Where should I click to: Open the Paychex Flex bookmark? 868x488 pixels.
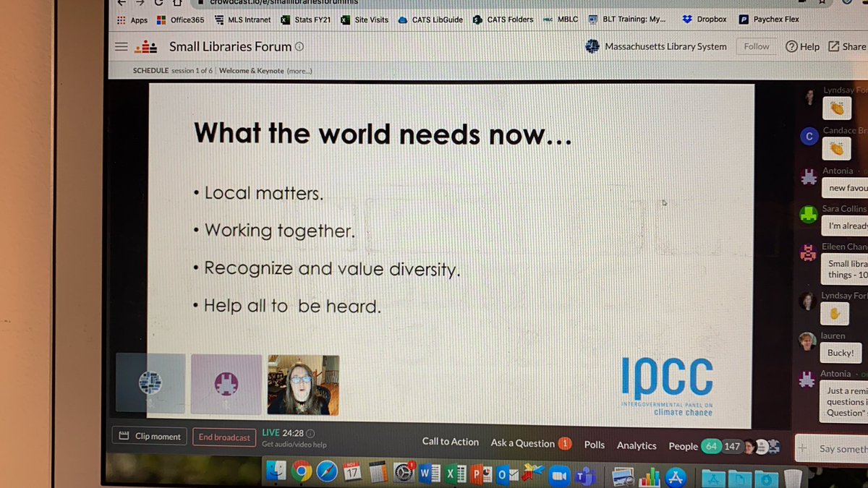coord(769,20)
